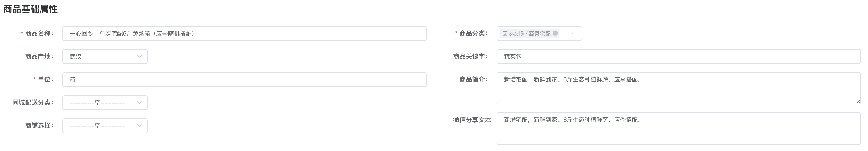
Task: Open the 商品产地 dropdown showing 武汉
Action: (105, 56)
